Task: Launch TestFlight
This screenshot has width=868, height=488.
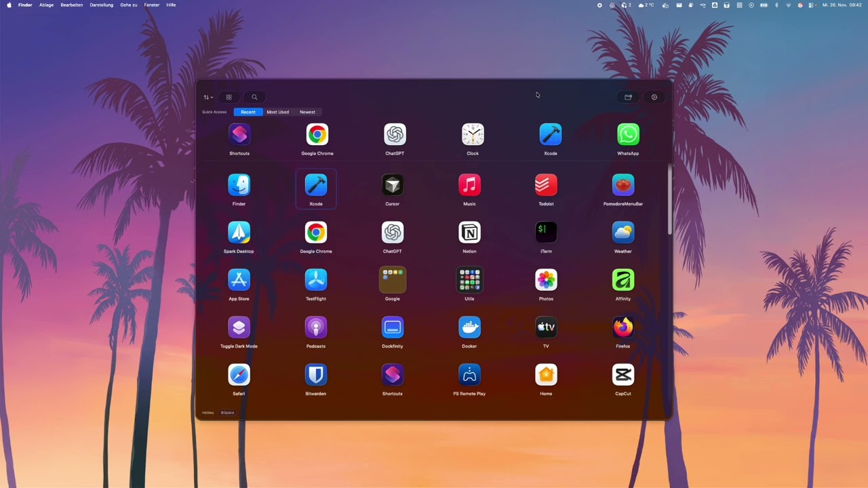Action: [x=316, y=279]
